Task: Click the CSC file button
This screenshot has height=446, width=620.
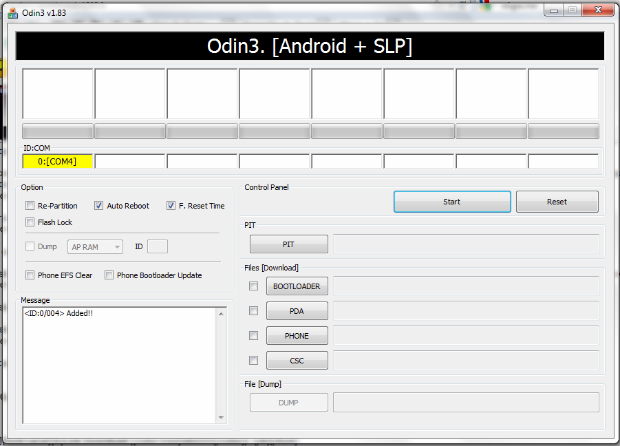Action: 297,361
